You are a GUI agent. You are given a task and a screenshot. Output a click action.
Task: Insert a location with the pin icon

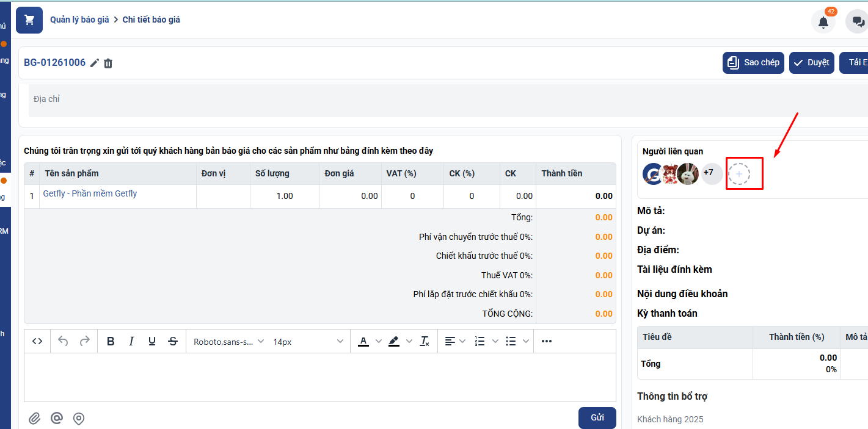pos(79,419)
